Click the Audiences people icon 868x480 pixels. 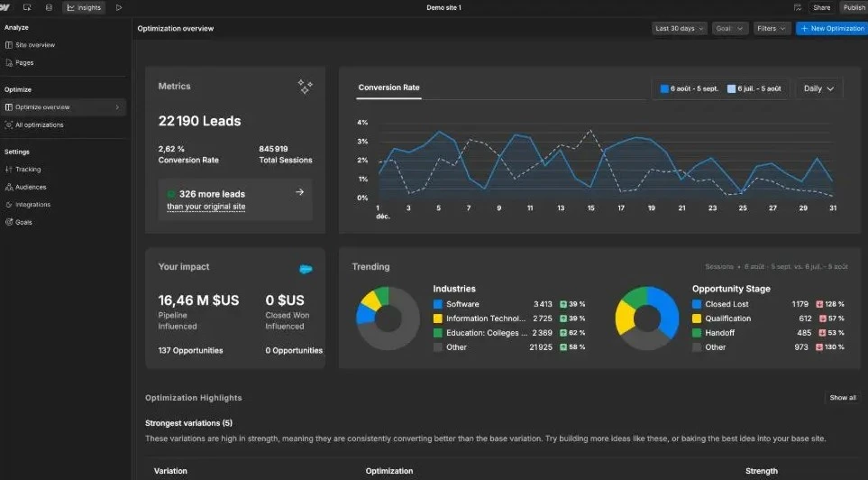point(9,187)
